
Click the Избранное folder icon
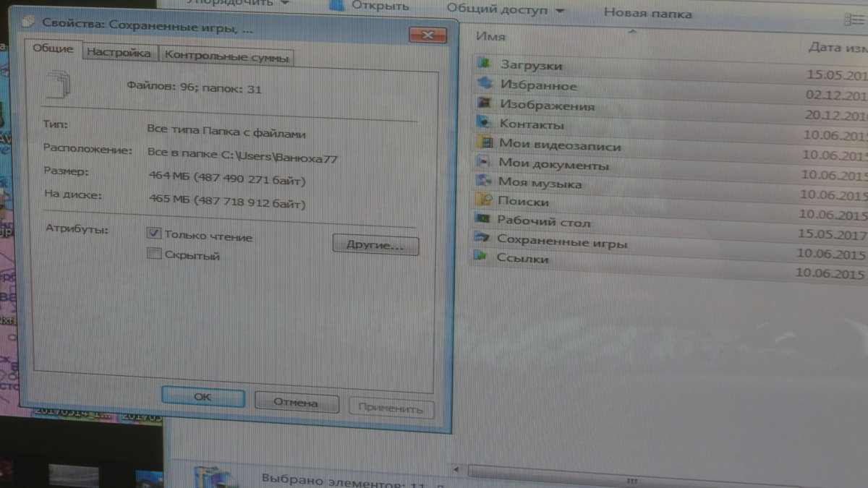click(485, 83)
